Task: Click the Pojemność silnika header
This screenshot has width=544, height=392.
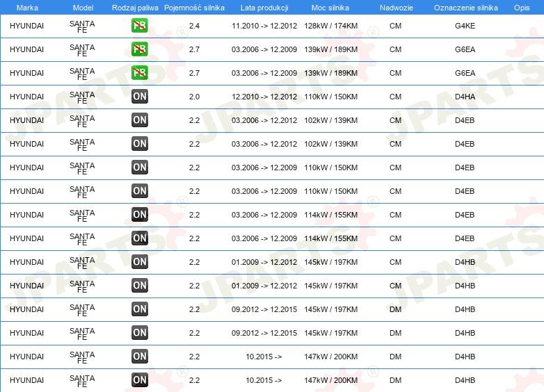Action: [x=194, y=8]
